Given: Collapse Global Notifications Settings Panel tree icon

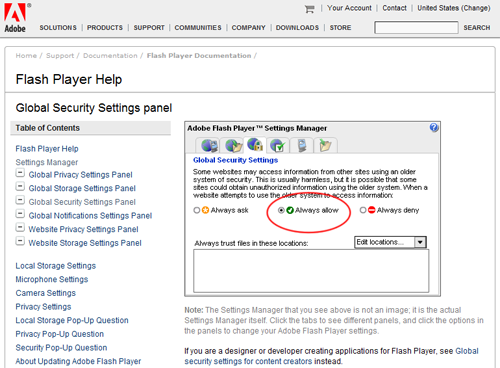Looking at the screenshot, I should pyautogui.click(x=20, y=214).
